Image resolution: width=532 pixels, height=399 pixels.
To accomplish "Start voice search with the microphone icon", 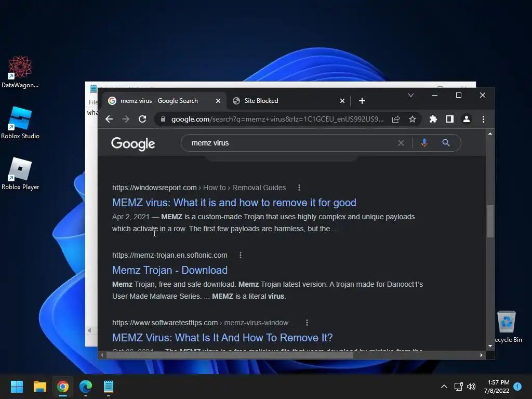I will pyautogui.click(x=424, y=143).
